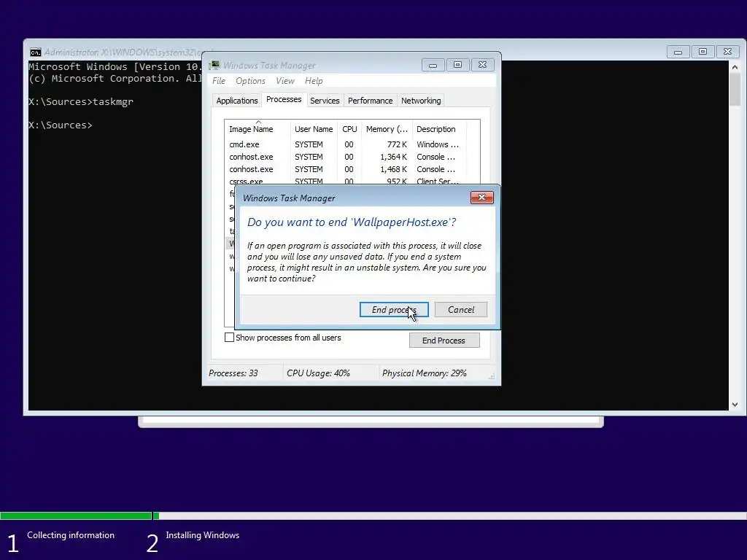
Task: Switch to the Services tab
Action: click(x=325, y=101)
